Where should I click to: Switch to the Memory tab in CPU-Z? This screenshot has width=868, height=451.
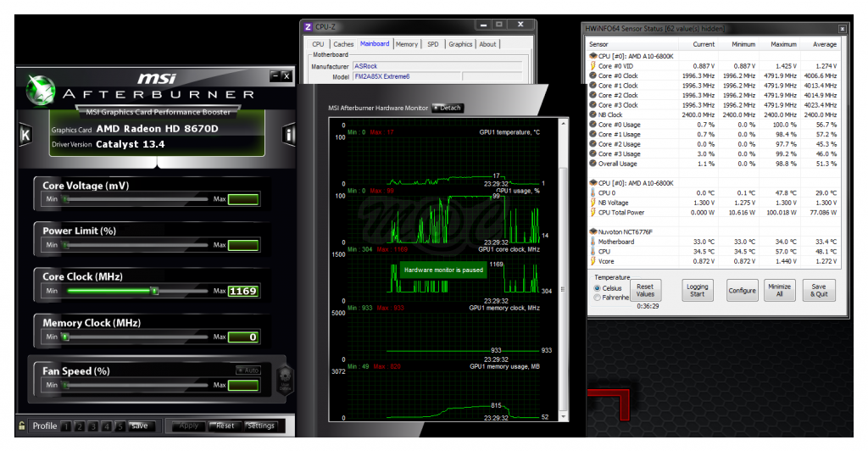[407, 44]
